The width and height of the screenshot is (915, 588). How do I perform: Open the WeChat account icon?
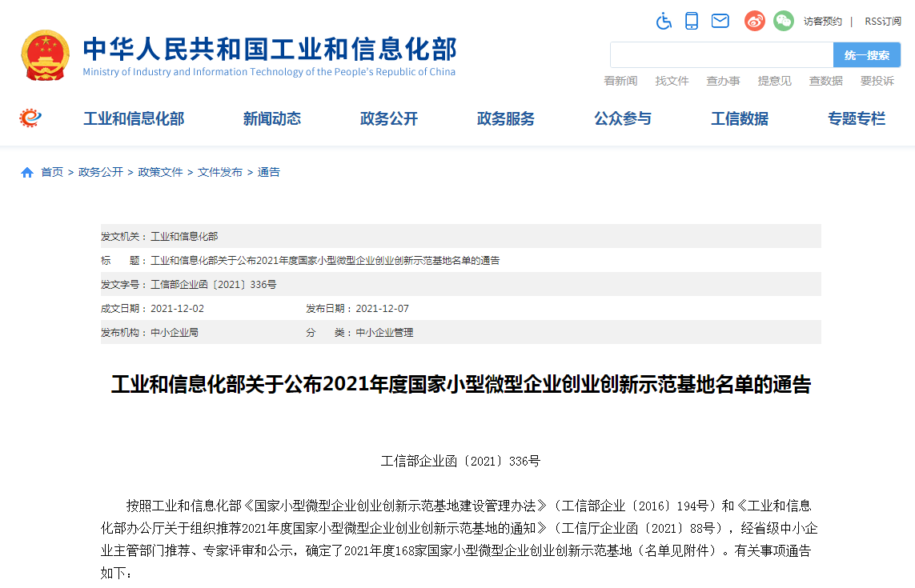tap(783, 21)
